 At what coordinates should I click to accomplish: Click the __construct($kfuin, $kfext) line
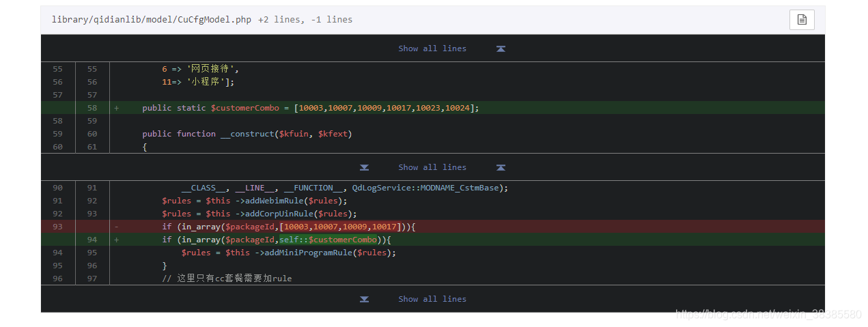click(433, 134)
